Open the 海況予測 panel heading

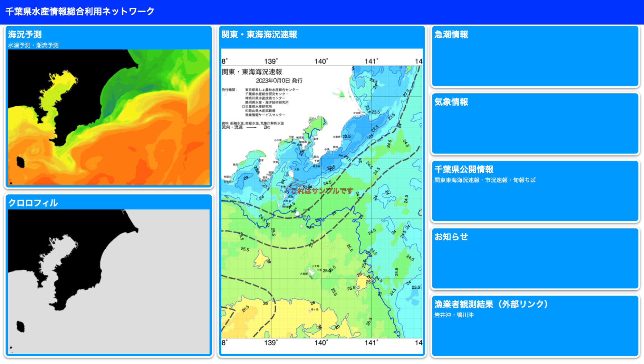click(25, 34)
